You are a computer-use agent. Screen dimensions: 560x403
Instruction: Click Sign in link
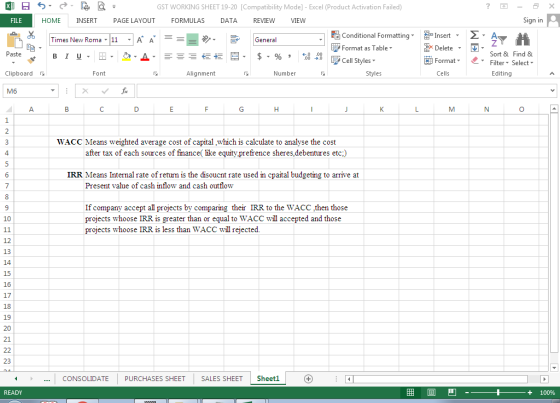tap(533, 20)
